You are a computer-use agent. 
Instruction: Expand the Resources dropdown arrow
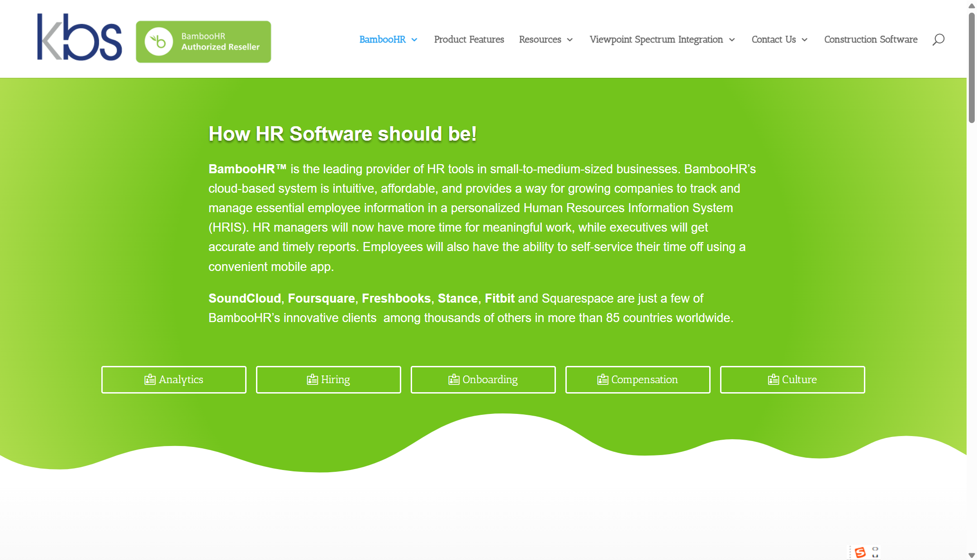pos(570,40)
